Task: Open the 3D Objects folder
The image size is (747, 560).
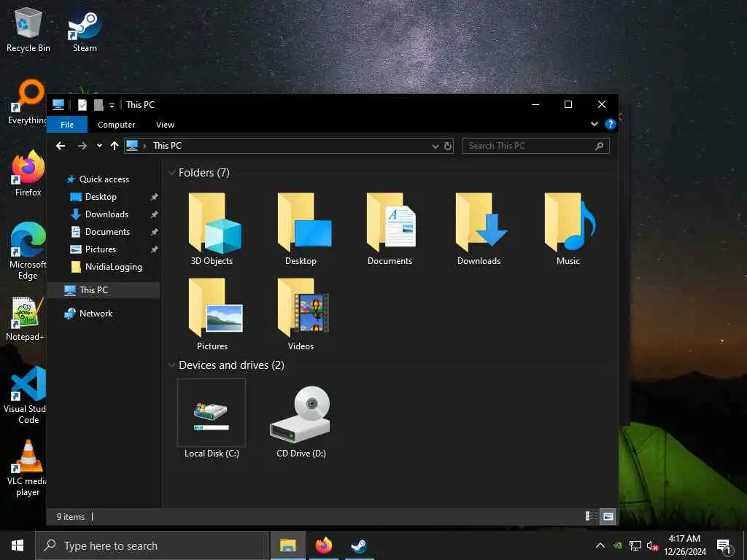Action: click(212, 228)
